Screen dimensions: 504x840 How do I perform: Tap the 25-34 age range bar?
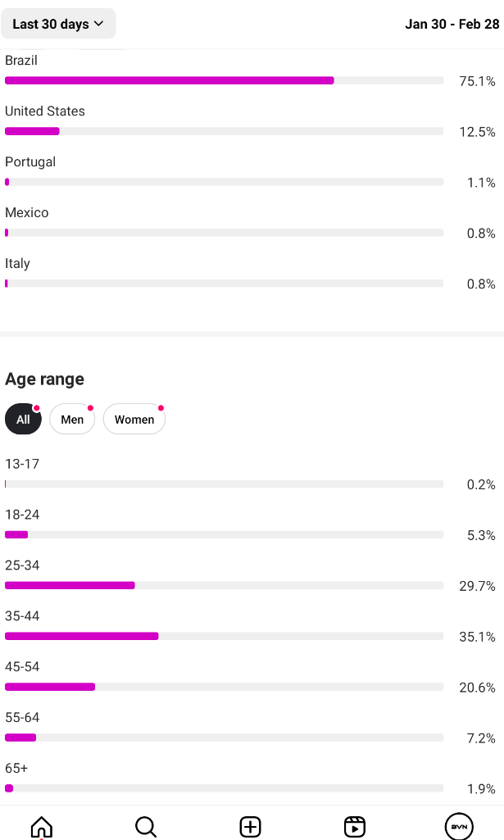point(224,585)
